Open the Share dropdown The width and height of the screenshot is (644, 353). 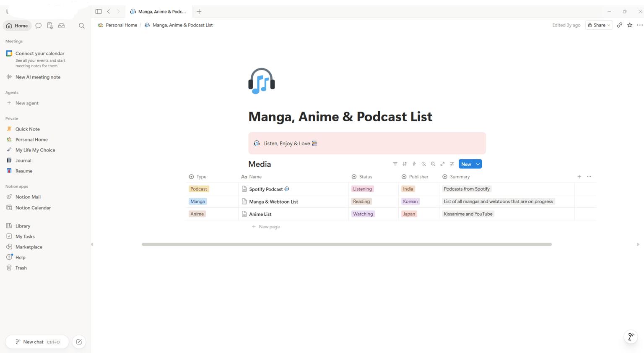coord(599,25)
